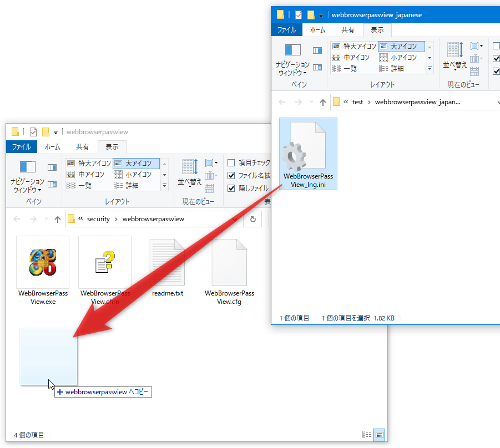Viewport: 500px width, 448px height.
Task: Open 共有 tab in webbrowserpassview window
Action: click(83, 146)
